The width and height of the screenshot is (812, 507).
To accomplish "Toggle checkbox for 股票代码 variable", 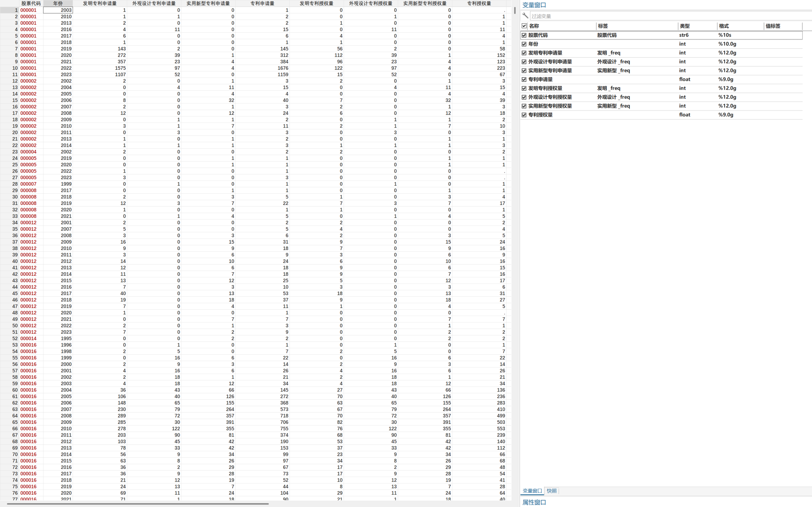I will point(524,35).
